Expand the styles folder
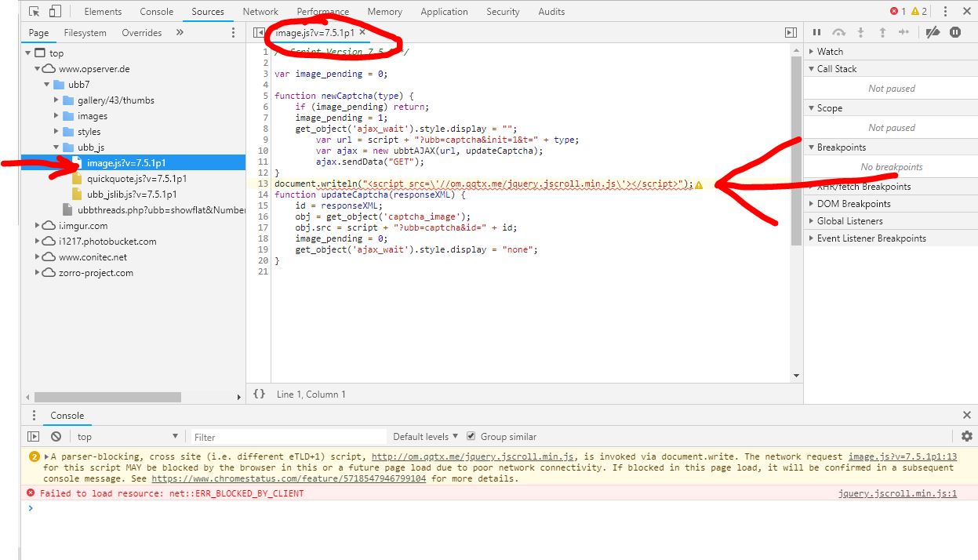Image resolution: width=978 pixels, height=560 pixels. 56,131
